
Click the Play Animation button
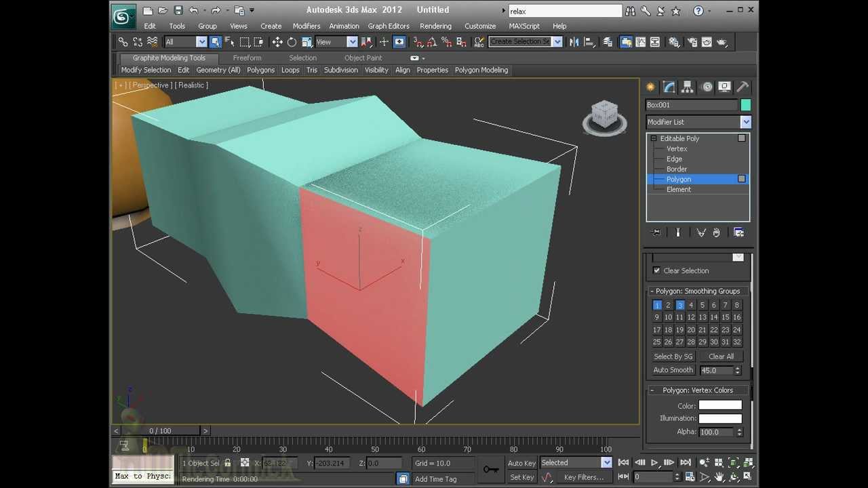[654, 463]
